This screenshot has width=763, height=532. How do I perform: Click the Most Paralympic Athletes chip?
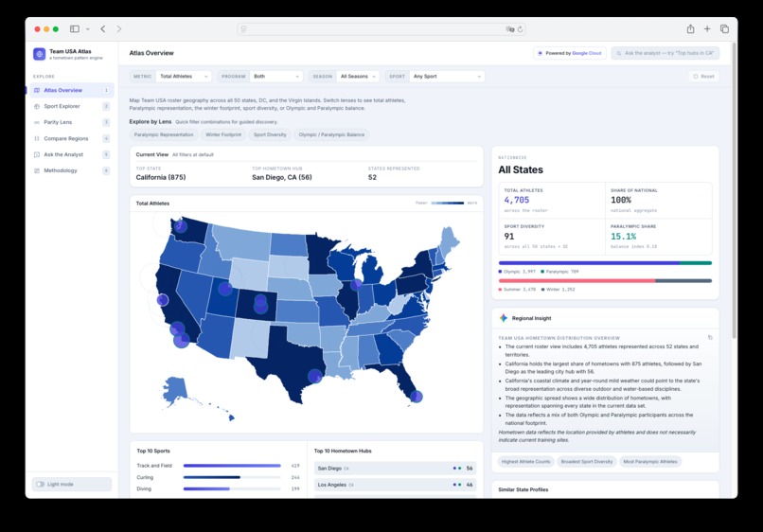tap(650, 461)
